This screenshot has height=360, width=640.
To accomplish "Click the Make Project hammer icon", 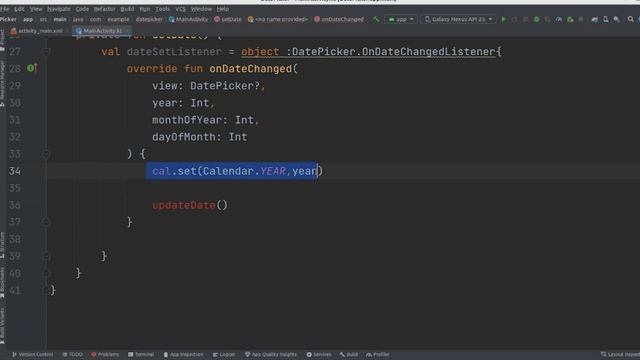I will pos(376,19).
